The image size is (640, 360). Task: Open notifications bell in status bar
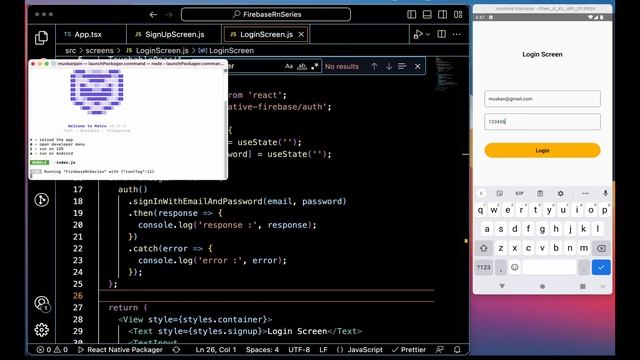coord(457,349)
